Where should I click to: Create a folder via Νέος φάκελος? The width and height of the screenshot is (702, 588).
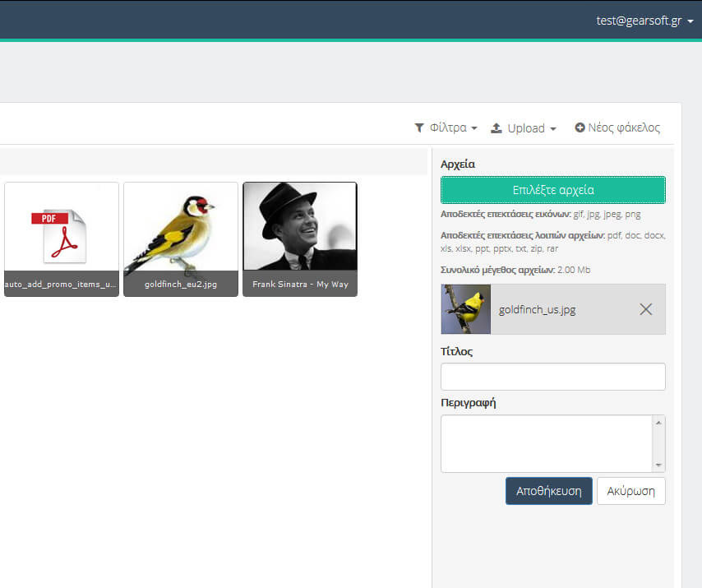click(x=617, y=127)
